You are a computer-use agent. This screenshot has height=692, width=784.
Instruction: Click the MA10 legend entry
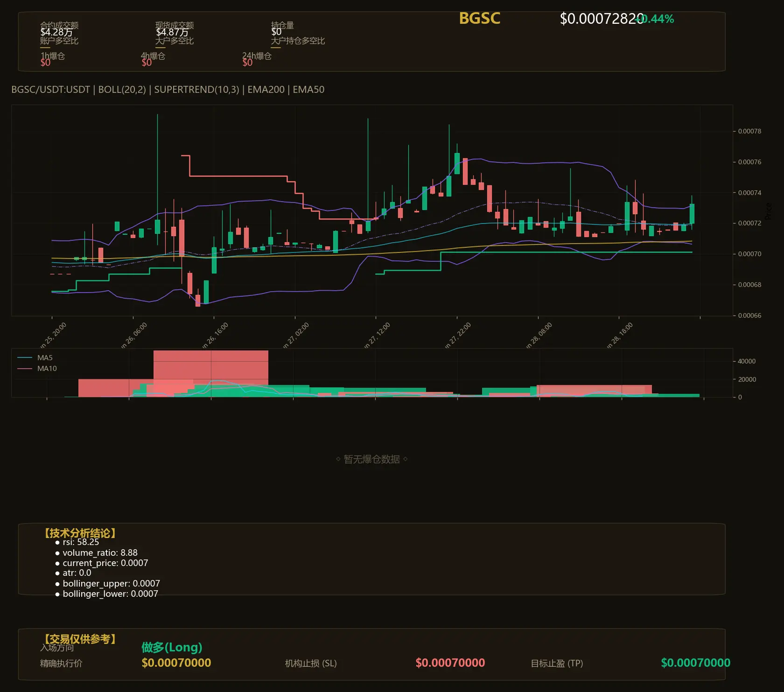(37, 369)
